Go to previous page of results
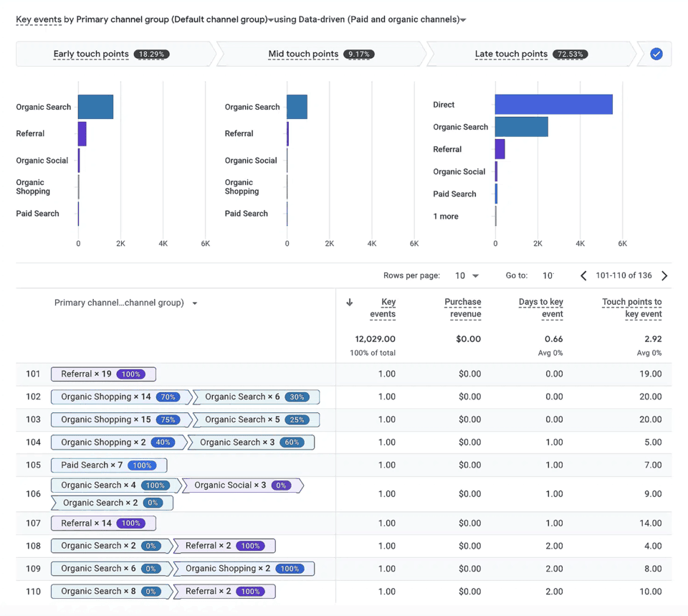Screen dimensions: 688x616 click(x=583, y=276)
